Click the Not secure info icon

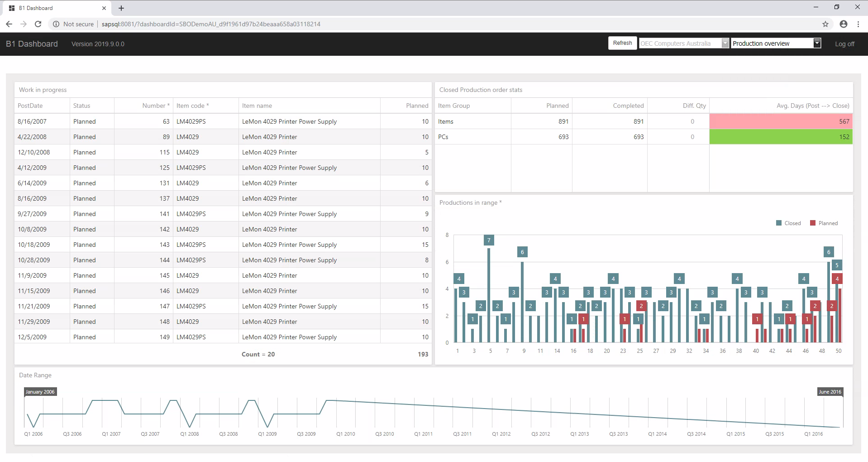[x=56, y=24]
